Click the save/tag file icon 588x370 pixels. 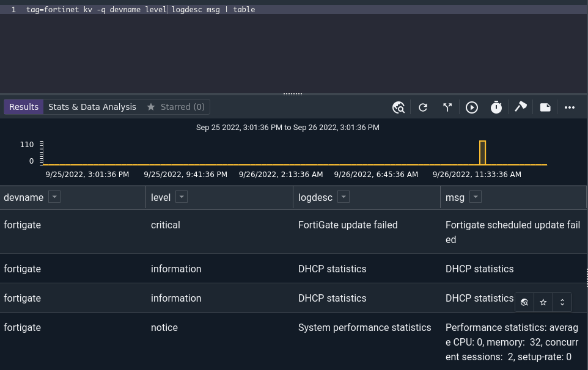pyautogui.click(x=545, y=107)
